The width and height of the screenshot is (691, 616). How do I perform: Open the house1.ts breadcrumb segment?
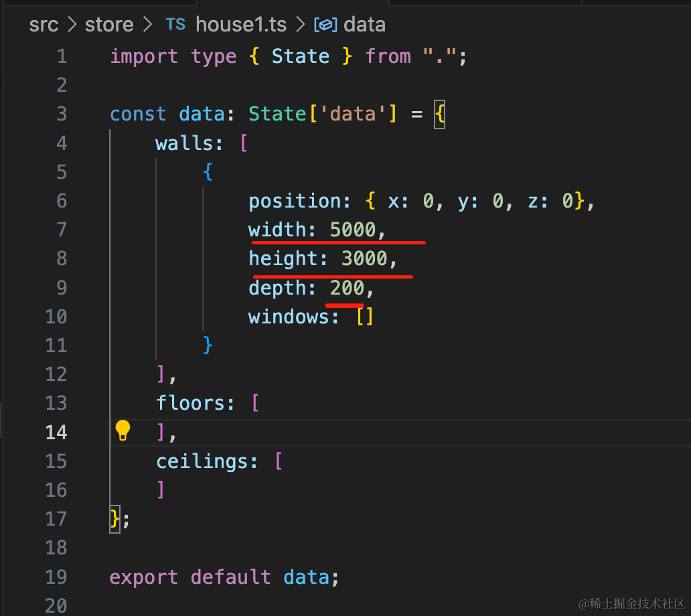[x=241, y=25]
